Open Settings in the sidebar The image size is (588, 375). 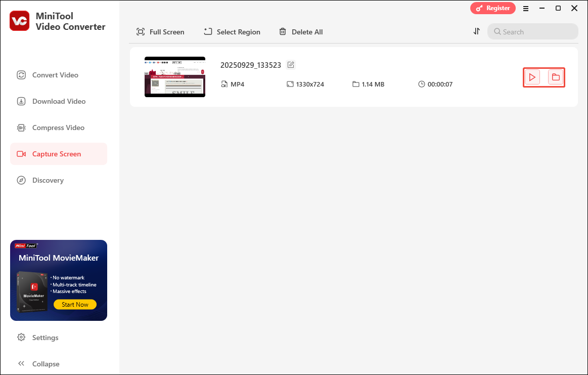pyautogui.click(x=38, y=338)
